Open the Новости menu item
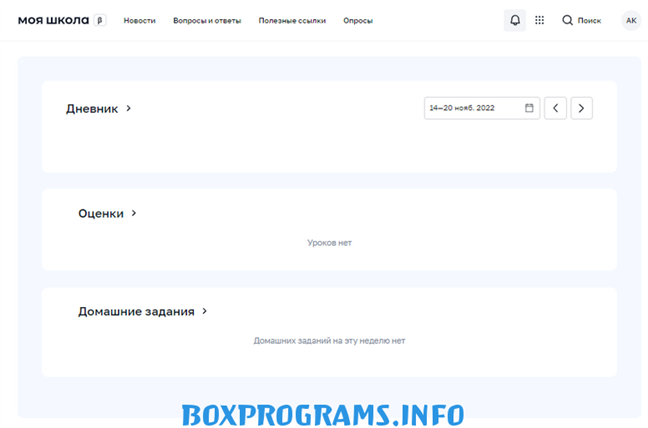Screen dimensions: 648x428 139,20
